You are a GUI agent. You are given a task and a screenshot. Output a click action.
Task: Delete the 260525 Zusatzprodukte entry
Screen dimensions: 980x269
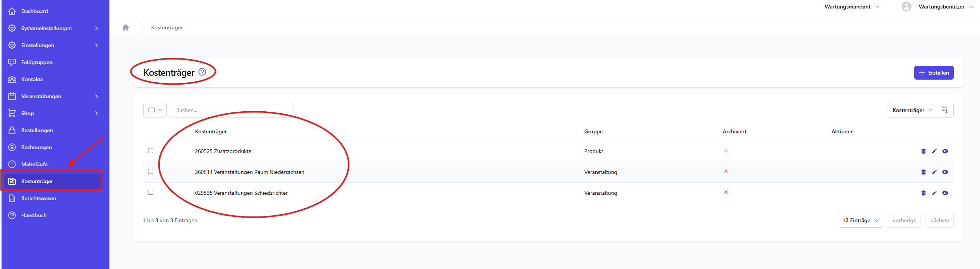click(x=924, y=151)
